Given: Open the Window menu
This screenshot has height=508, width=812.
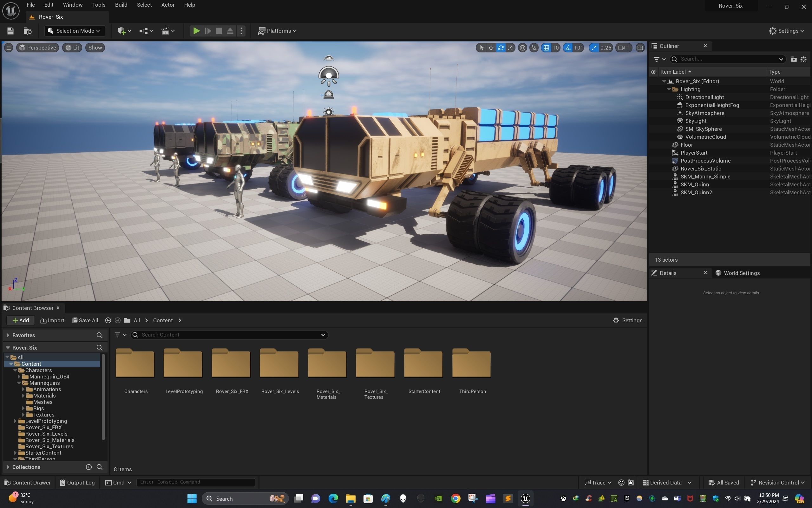Looking at the screenshot, I should coord(73,5).
